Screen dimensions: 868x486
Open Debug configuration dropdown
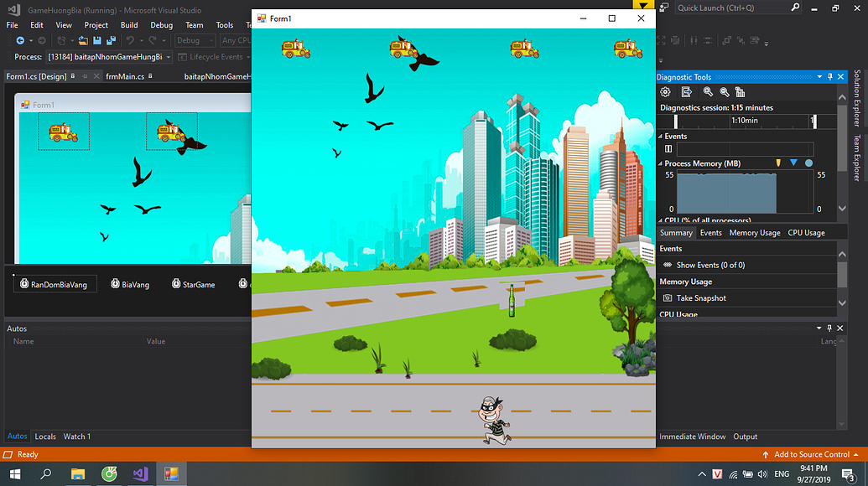(x=195, y=40)
